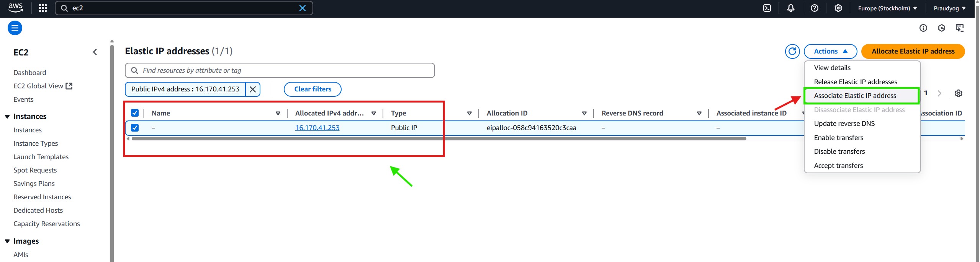
Task: Close the Actions dropdown menu
Action: tap(830, 51)
